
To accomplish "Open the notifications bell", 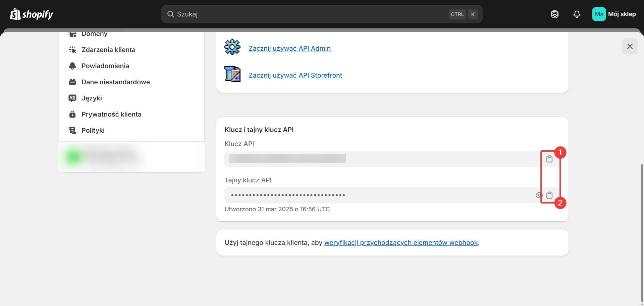I will point(577,14).
